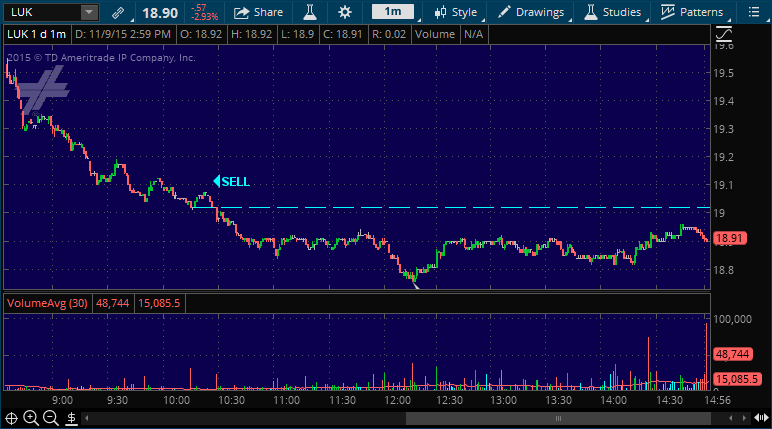Click the N/A volume value in header
This screenshot has width=772, height=429.
[x=474, y=34]
